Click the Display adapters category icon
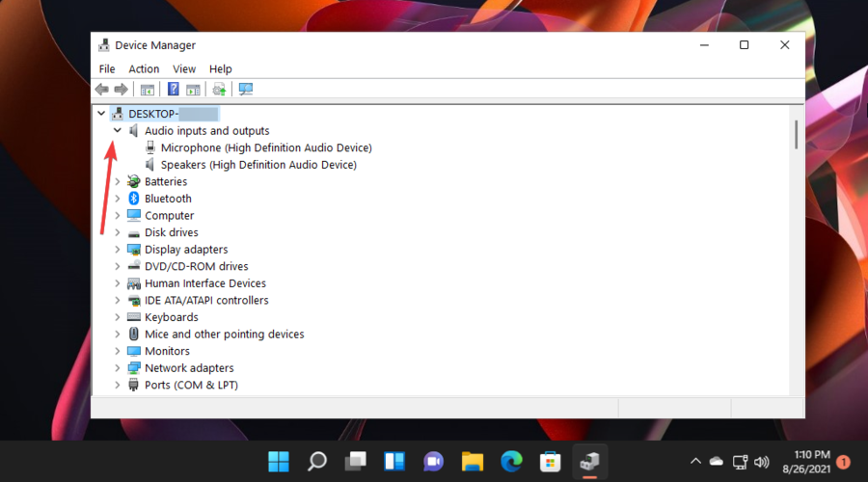This screenshot has width=868, height=482. tap(133, 250)
